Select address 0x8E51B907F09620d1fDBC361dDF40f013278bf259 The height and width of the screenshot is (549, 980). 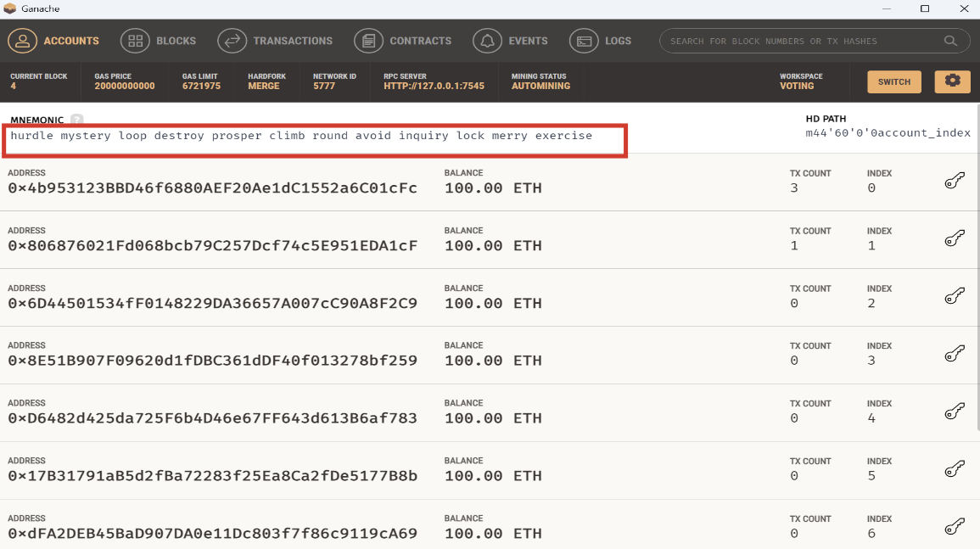pos(212,361)
